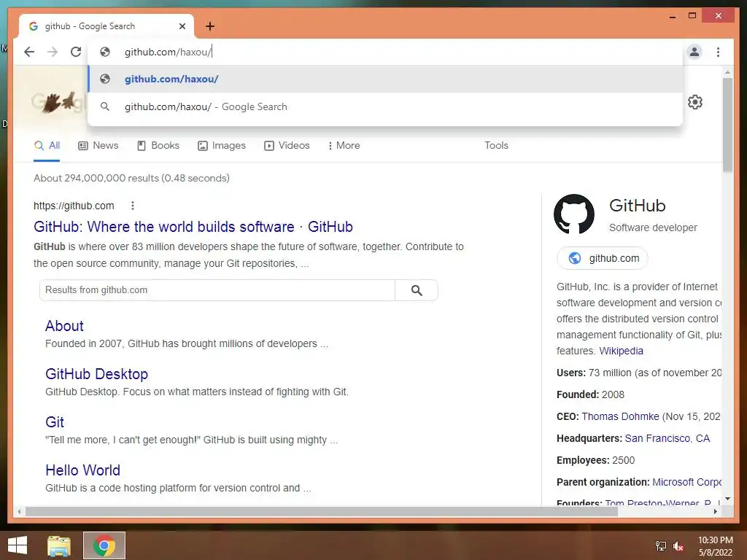Click the 'Results from github.com' search box
The image size is (747, 560).
pos(217,290)
